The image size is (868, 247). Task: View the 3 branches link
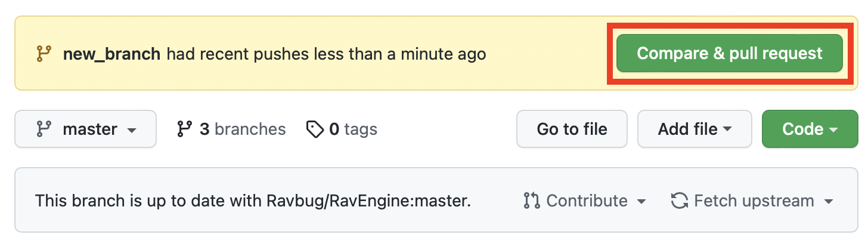[x=231, y=129]
